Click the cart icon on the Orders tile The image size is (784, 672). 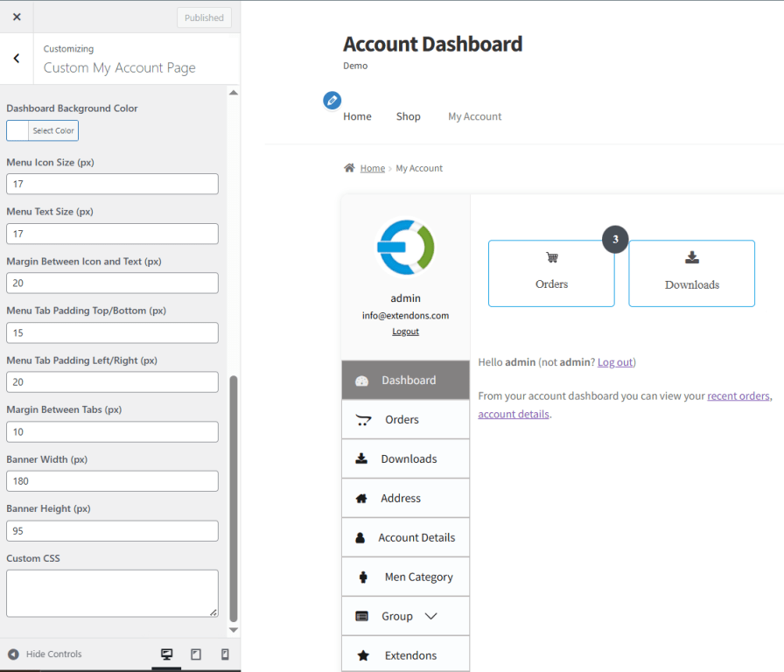pos(551,257)
